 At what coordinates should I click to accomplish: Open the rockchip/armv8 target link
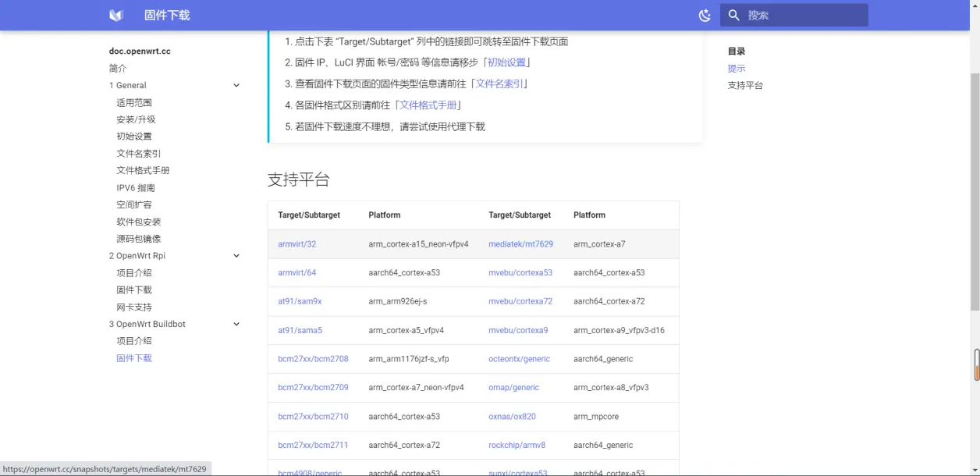click(x=517, y=446)
